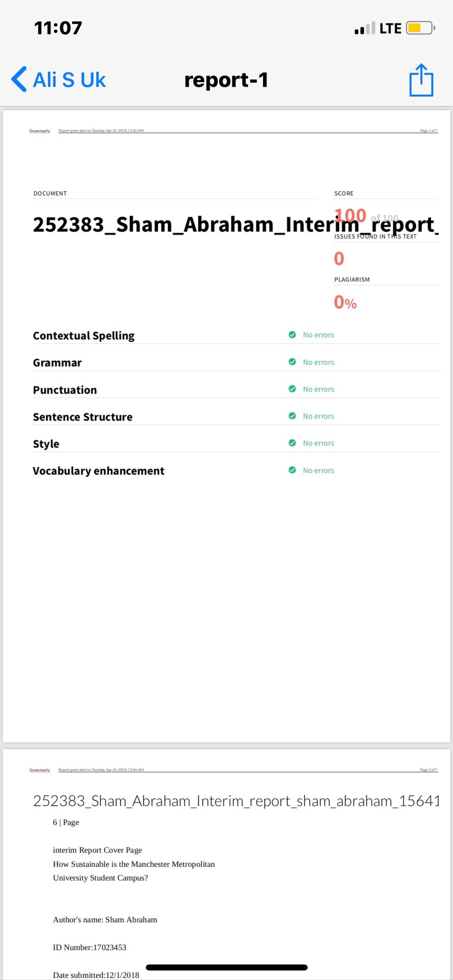Tap the green check next to Style
Image resolution: width=453 pixels, height=980 pixels.
coord(292,443)
